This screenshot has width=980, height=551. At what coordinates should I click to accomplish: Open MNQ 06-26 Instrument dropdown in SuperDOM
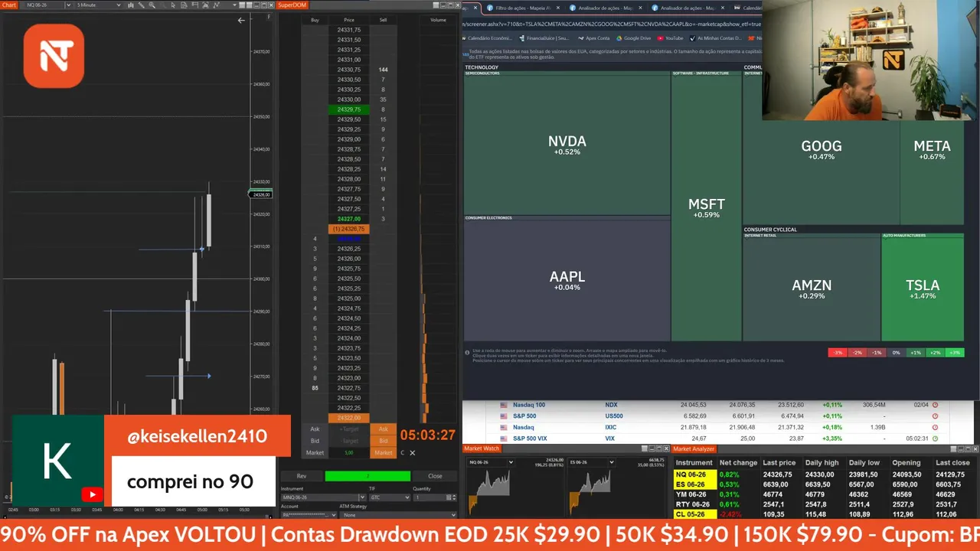coord(363,497)
